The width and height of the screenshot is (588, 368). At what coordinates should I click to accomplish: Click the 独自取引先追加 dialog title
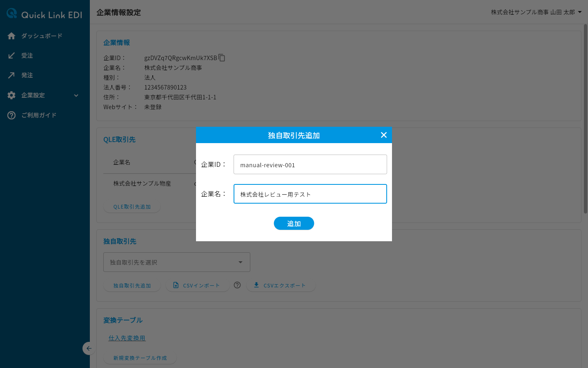294,135
